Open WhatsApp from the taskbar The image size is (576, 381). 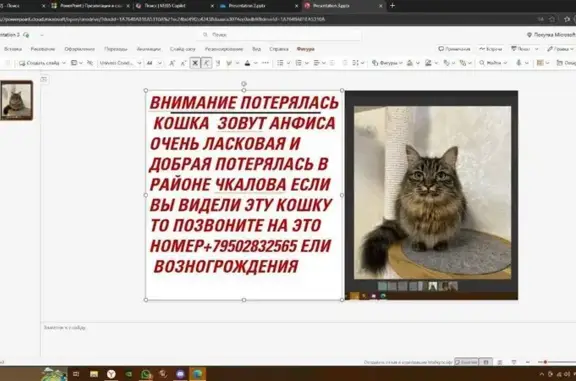point(146,374)
